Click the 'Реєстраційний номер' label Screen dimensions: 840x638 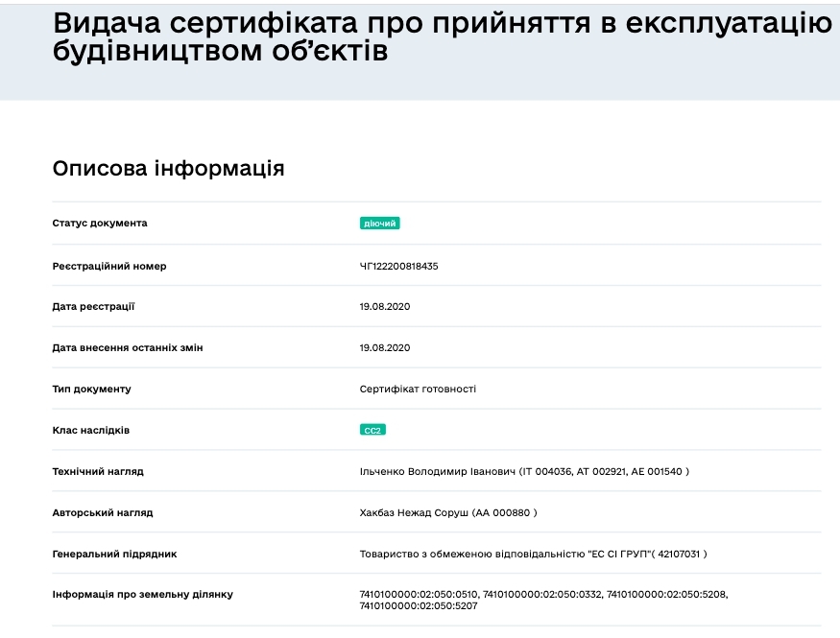point(109,266)
